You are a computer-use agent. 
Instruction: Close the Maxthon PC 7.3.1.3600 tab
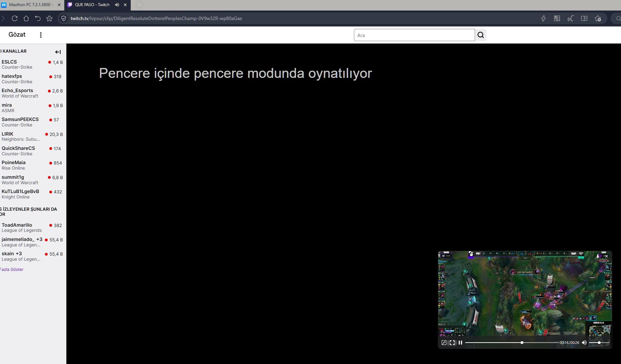click(59, 5)
